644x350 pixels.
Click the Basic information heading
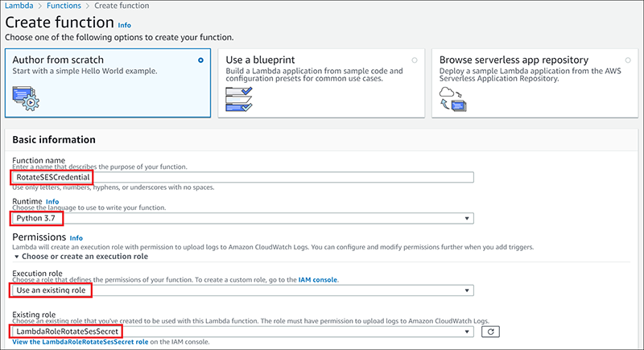click(x=54, y=139)
